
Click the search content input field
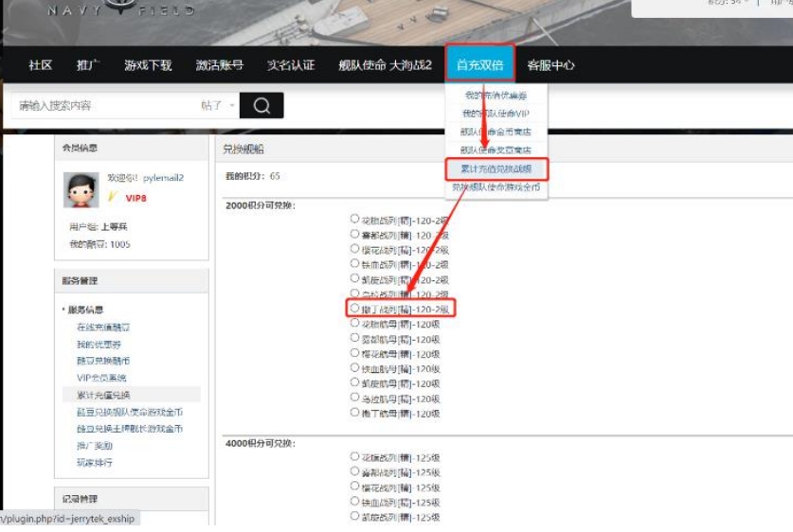(104, 106)
